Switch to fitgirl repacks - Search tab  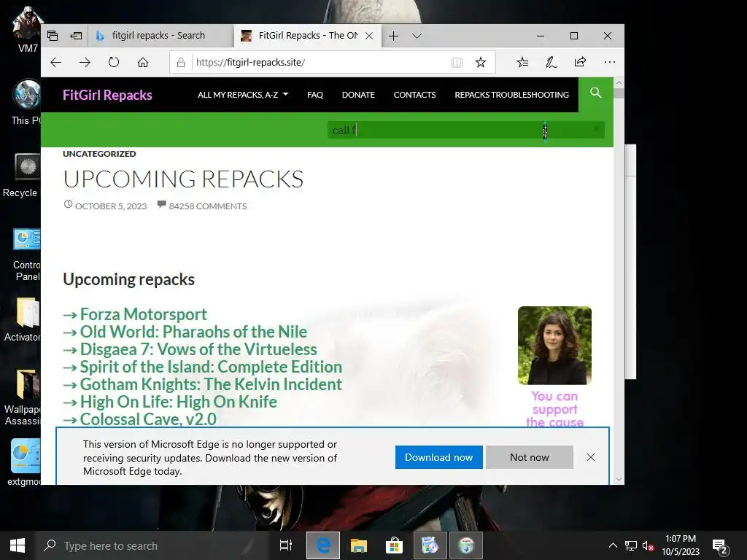[161, 36]
